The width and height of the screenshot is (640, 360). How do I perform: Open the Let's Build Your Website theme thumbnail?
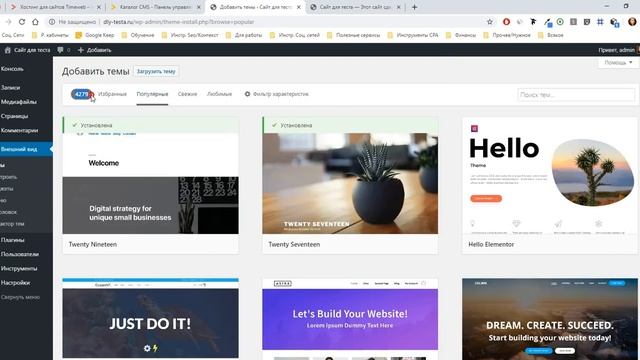point(350,318)
